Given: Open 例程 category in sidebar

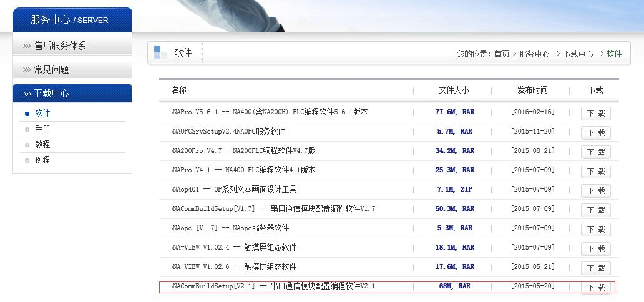Looking at the screenshot, I should coord(42,160).
